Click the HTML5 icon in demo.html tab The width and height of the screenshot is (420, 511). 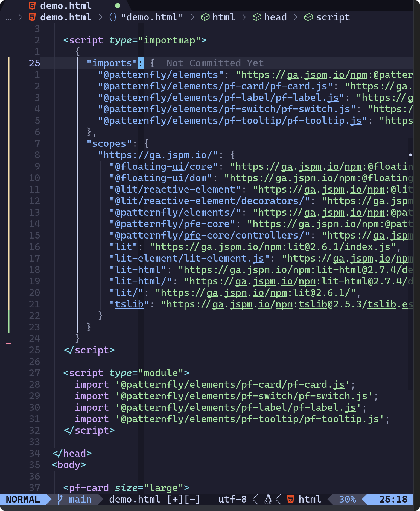pos(32,5)
